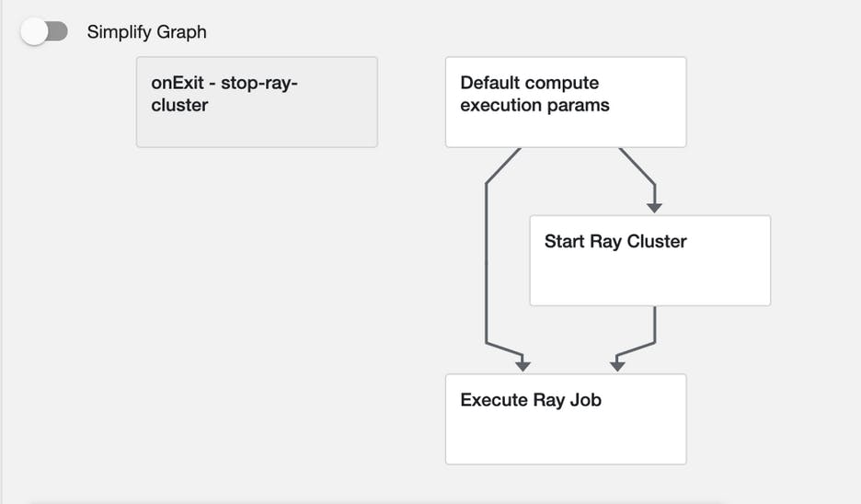The width and height of the screenshot is (861, 504).
Task: Open the Execute Ray Job node details
Action: tap(566, 419)
